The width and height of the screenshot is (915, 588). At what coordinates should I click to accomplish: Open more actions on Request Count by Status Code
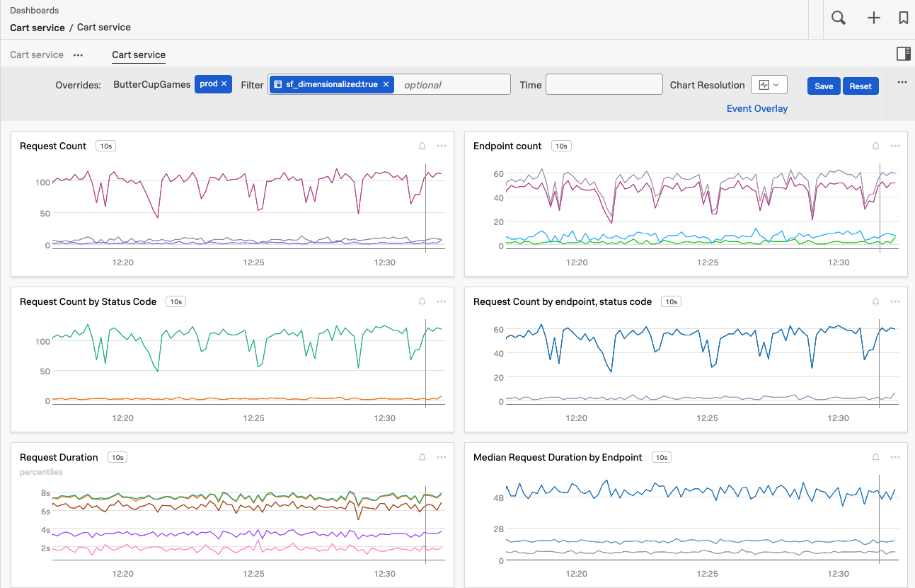click(x=442, y=301)
